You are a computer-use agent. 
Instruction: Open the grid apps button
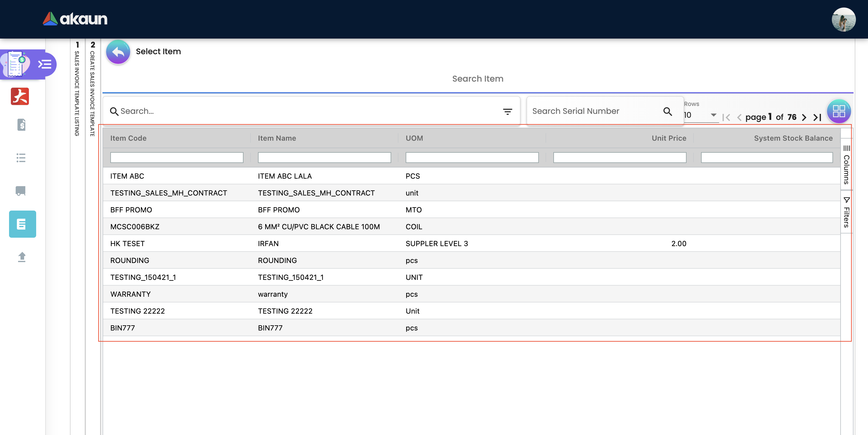point(838,111)
